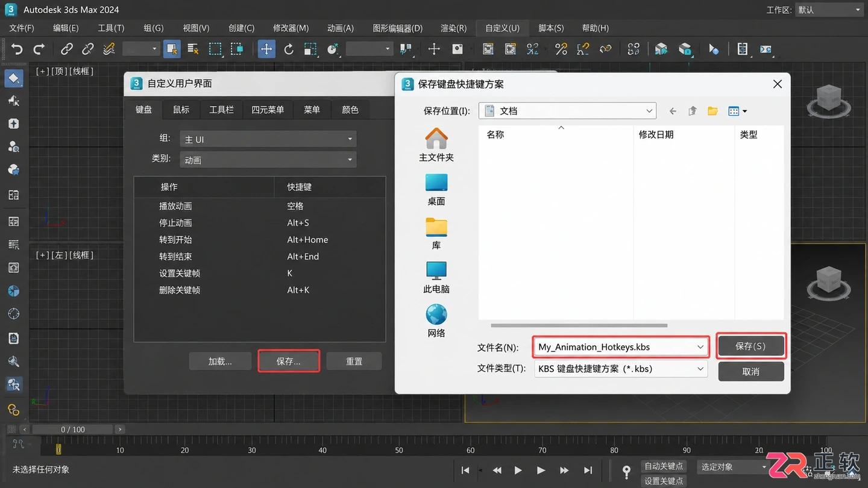This screenshot has height=488, width=868.
Task: Open the Select by Name icon
Action: pyautogui.click(x=193, y=49)
